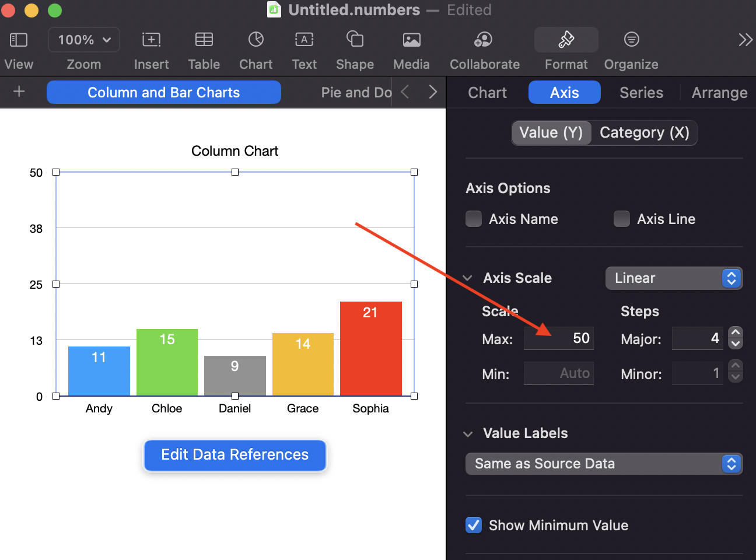The height and width of the screenshot is (560, 756).
Task: Click the Major steps input field
Action: point(698,338)
